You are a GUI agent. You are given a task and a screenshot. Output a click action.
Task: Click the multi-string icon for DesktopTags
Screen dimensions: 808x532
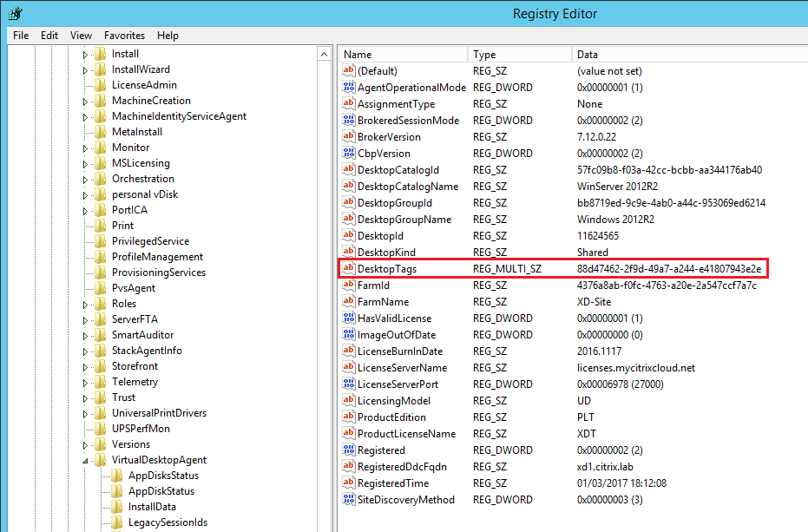click(x=349, y=268)
